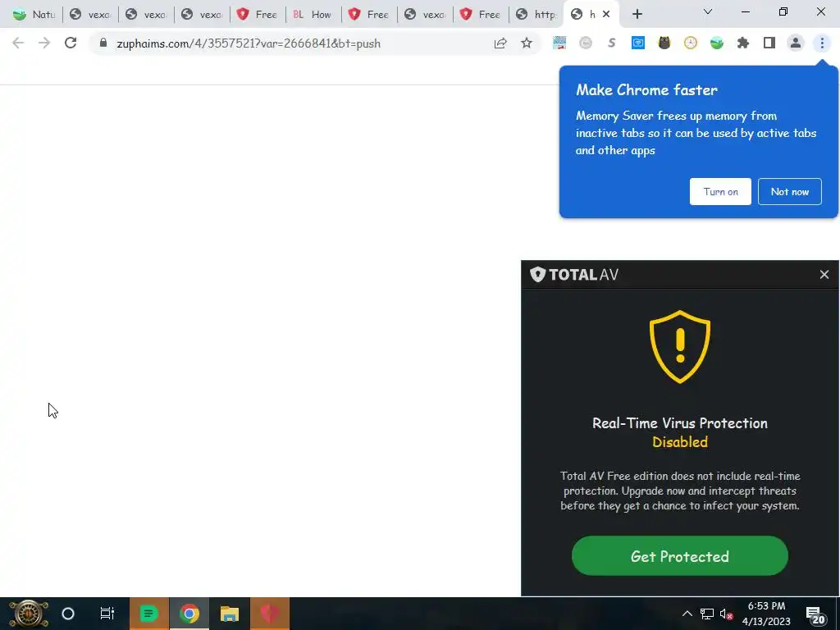
Task: Open a new browser tab
Action: tap(637, 15)
